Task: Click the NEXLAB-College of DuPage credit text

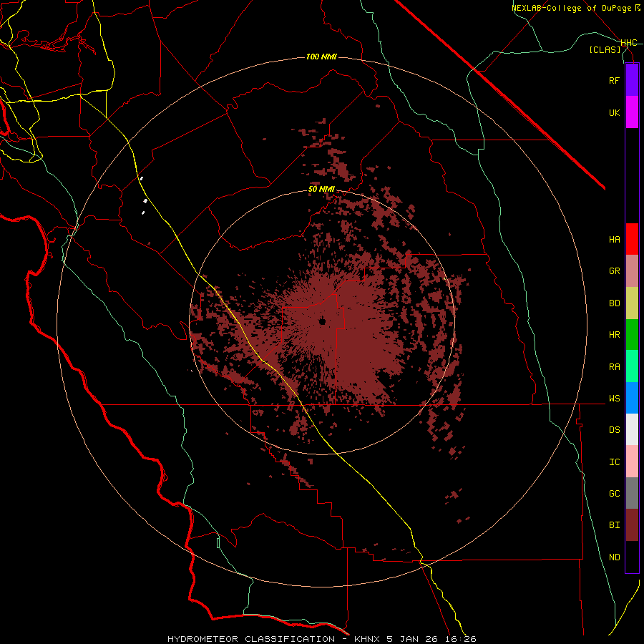Action: click(x=571, y=8)
